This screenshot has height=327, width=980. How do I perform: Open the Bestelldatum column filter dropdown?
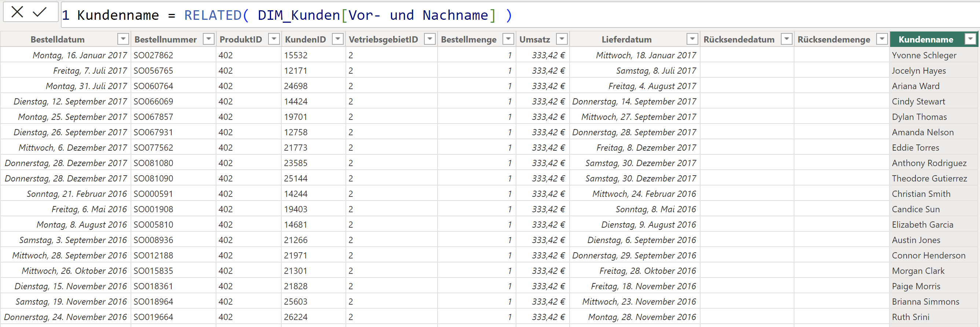point(123,39)
